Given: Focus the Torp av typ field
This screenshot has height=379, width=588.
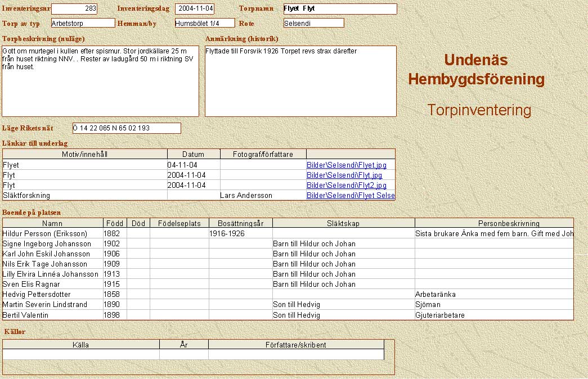Looking at the screenshot, I should tap(83, 23).
